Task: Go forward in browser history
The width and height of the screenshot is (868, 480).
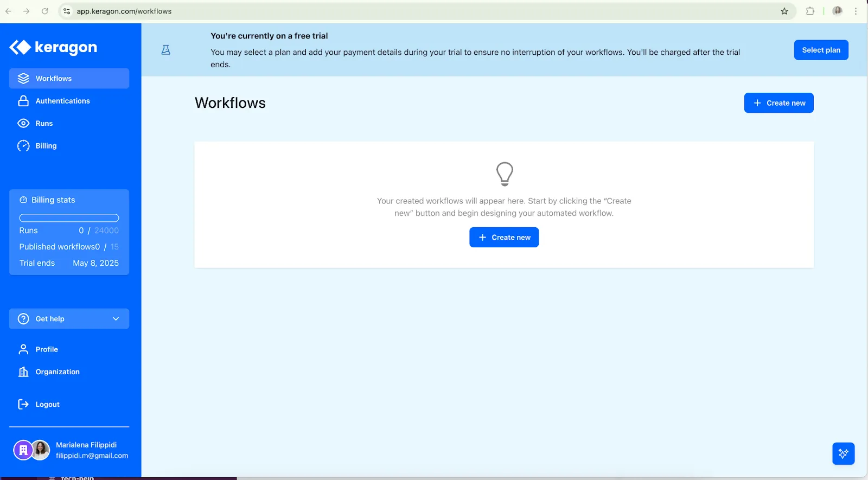Action: point(27,11)
